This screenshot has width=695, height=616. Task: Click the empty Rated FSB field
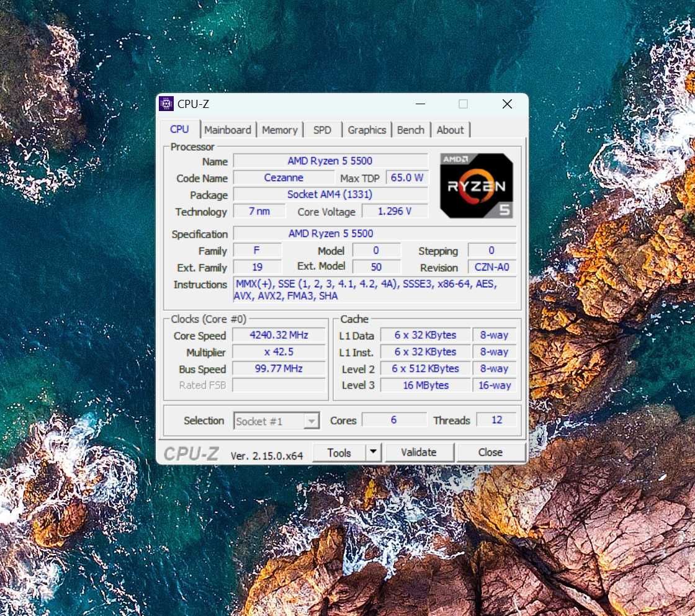(x=279, y=385)
